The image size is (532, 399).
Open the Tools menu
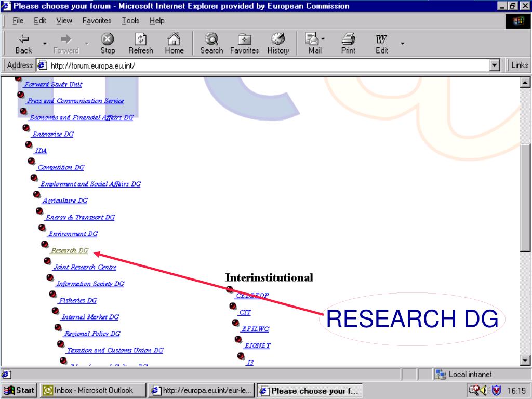click(130, 21)
